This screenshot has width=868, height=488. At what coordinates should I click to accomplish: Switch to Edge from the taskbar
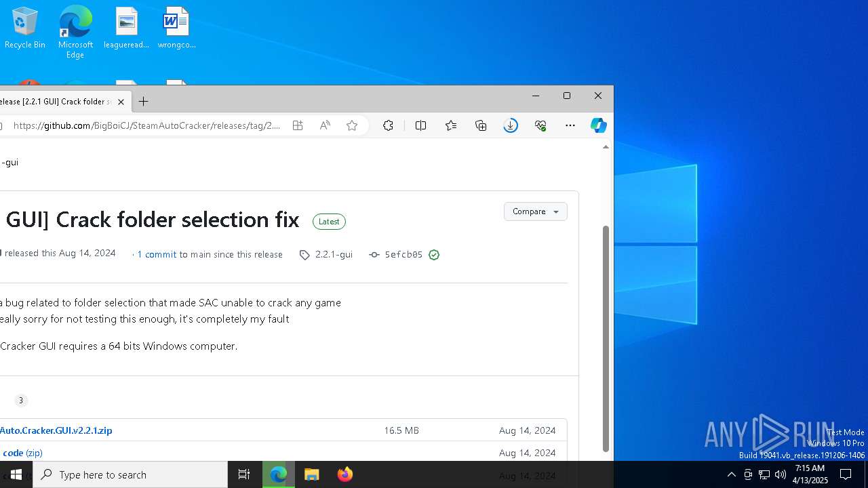coord(279,474)
